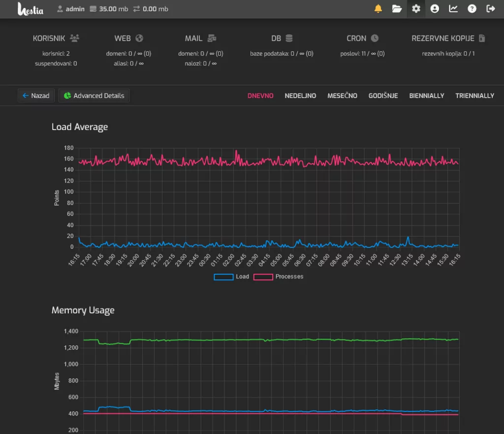Switch to the MESEČNO tab
This screenshot has height=434, width=504.
tap(343, 96)
